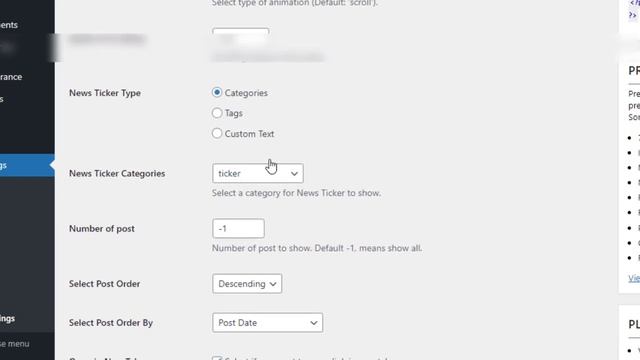Choose Custom Text ticker type
The image size is (640, 360).
pyautogui.click(x=217, y=133)
